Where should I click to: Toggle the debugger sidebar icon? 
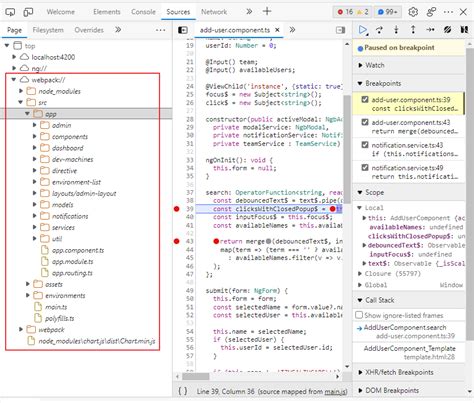340,30
